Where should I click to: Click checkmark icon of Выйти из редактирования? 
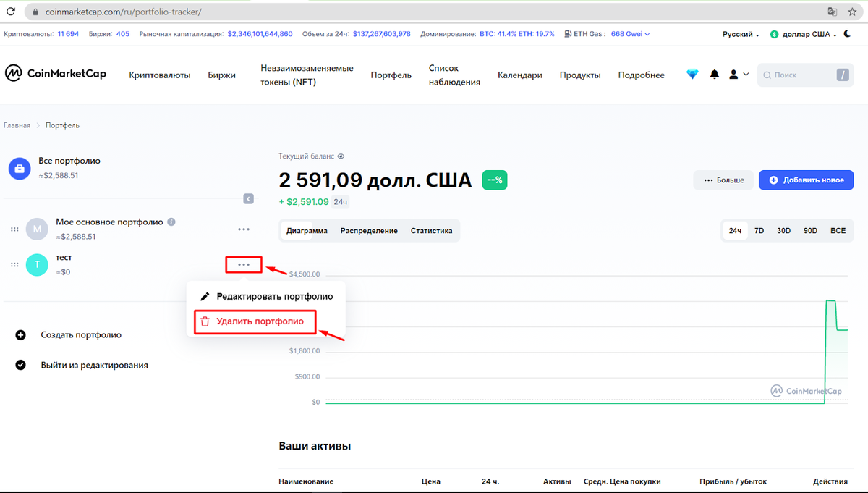(21, 365)
